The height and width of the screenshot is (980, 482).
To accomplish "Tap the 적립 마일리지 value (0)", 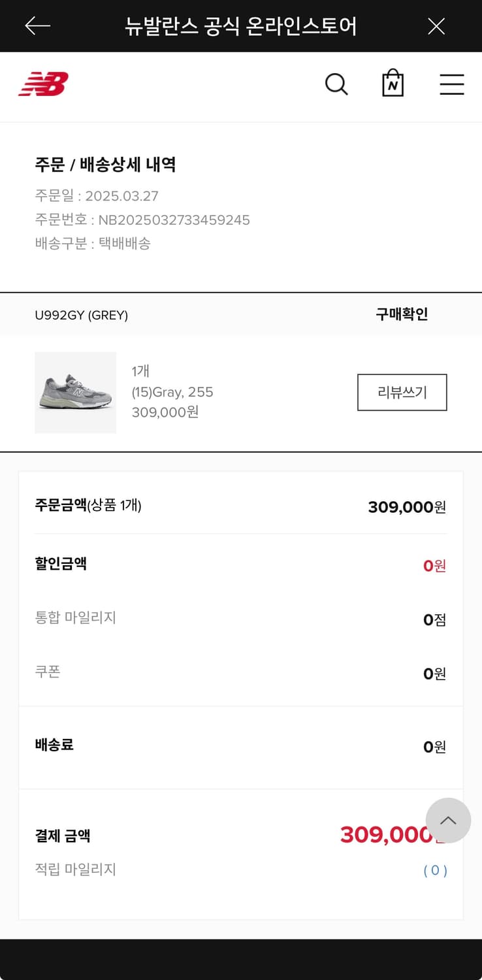I will [435, 870].
